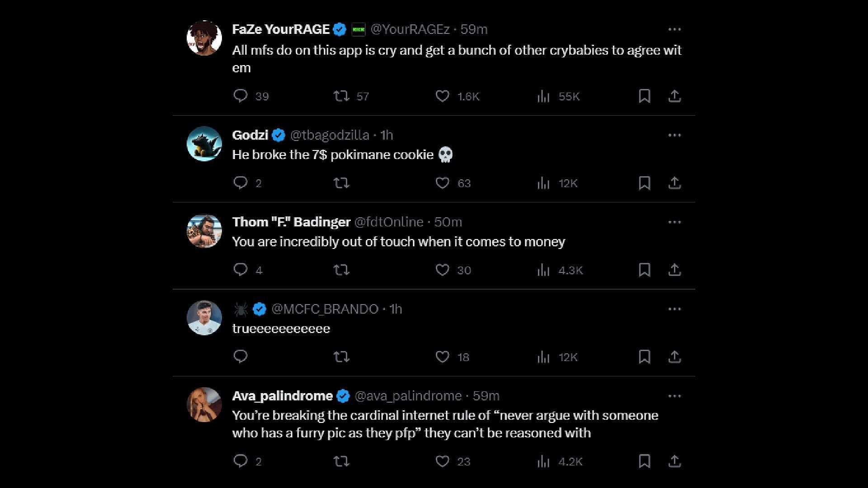Retweet FaZe YourRAGE's crybabies tweet
868x488 pixels.
pos(341,96)
